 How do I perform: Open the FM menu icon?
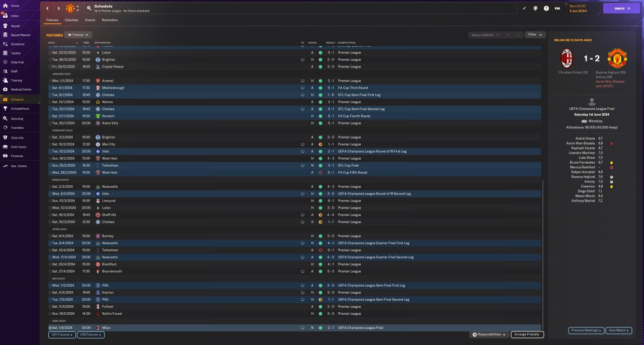[x=557, y=9]
